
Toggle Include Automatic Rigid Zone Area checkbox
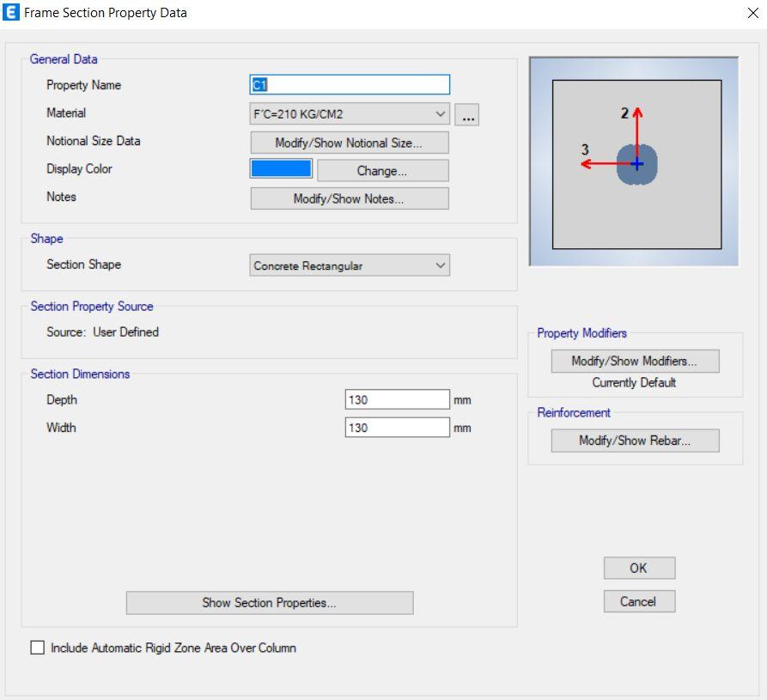click(x=38, y=648)
